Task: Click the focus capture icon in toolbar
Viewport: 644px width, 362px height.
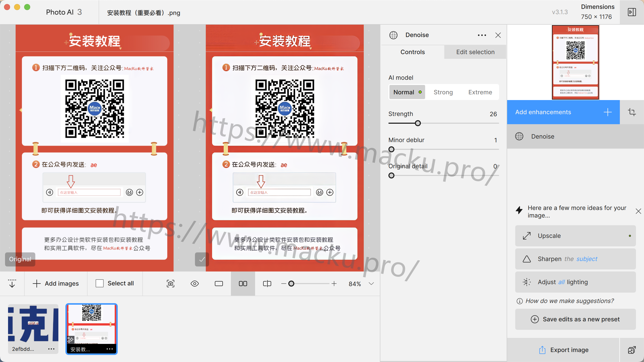Action: (x=171, y=284)
